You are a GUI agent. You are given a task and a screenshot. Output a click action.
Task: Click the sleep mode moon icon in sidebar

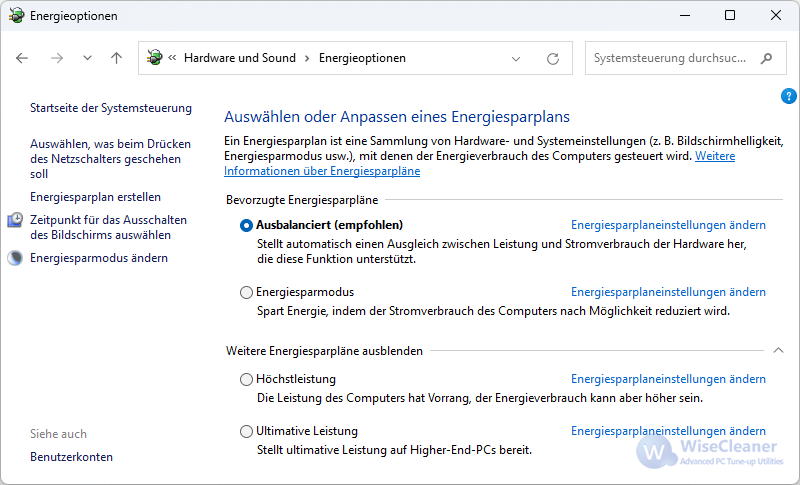(x=15, y=258)
